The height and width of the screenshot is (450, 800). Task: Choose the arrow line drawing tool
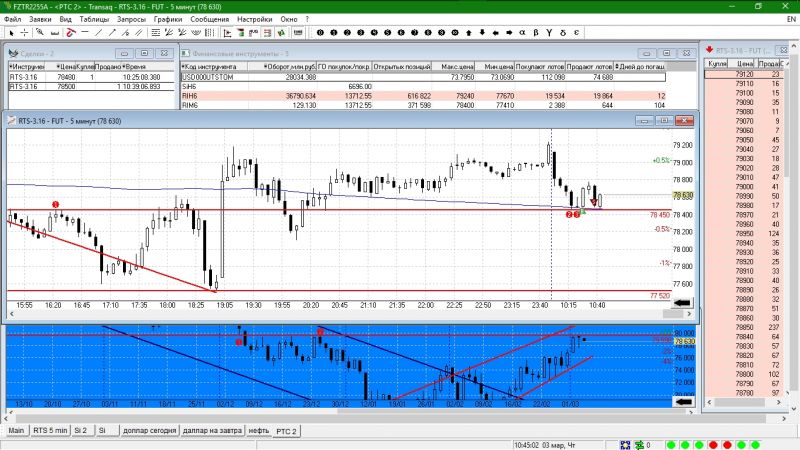coord(112,33)
